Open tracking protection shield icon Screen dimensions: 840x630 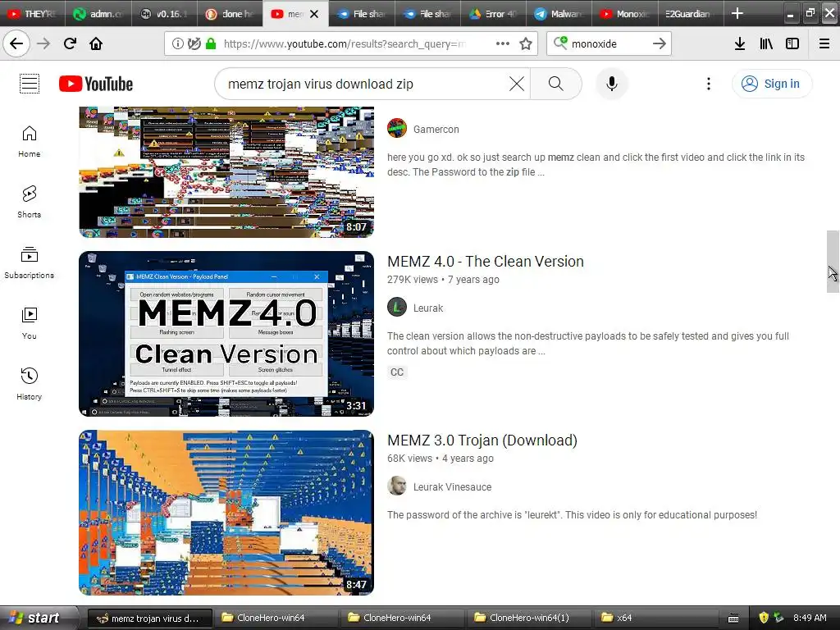click(x=194, y=44)
